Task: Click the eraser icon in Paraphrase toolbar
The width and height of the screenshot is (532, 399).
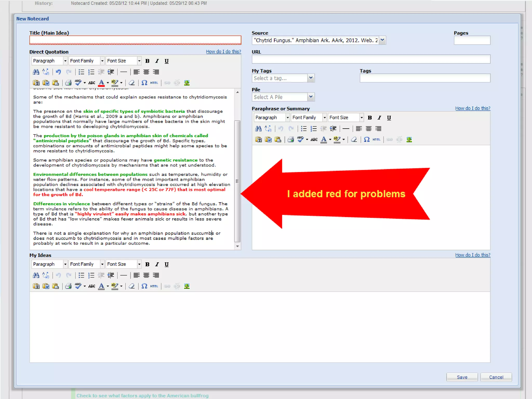Action: [354, 139]
